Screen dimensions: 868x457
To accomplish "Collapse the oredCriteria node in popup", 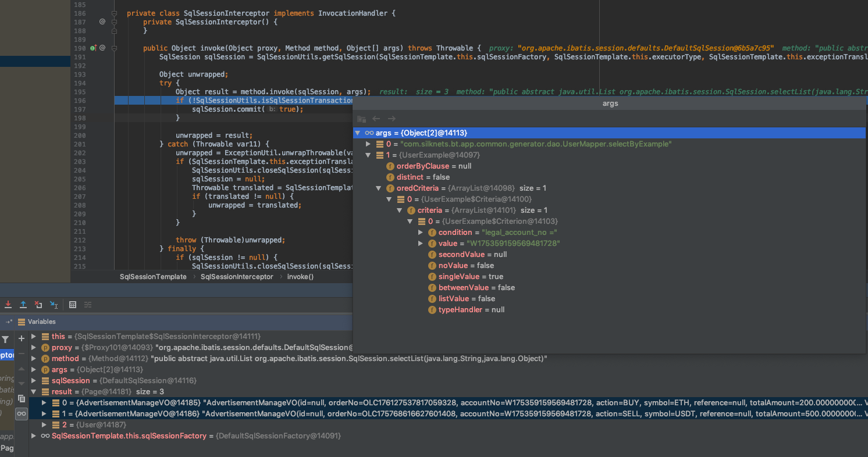I will (379, 188).
